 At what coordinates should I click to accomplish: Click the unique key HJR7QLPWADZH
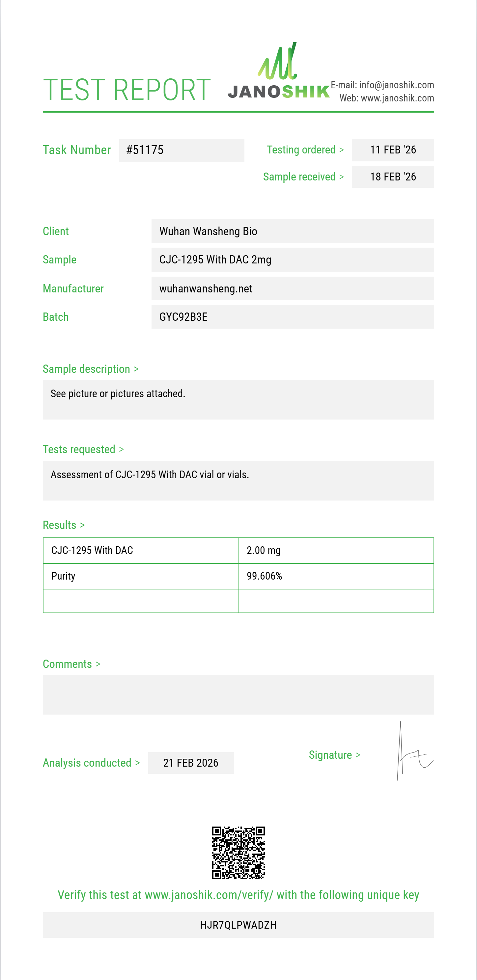[238, 925]
